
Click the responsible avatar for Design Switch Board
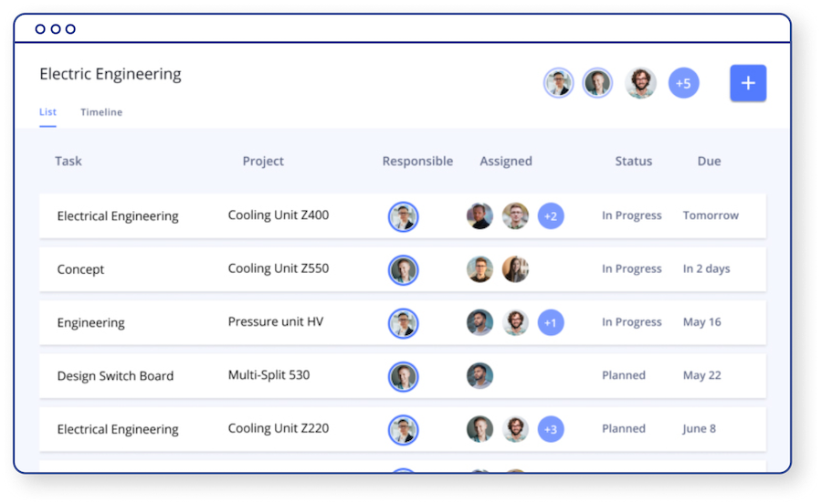[403, 376]
